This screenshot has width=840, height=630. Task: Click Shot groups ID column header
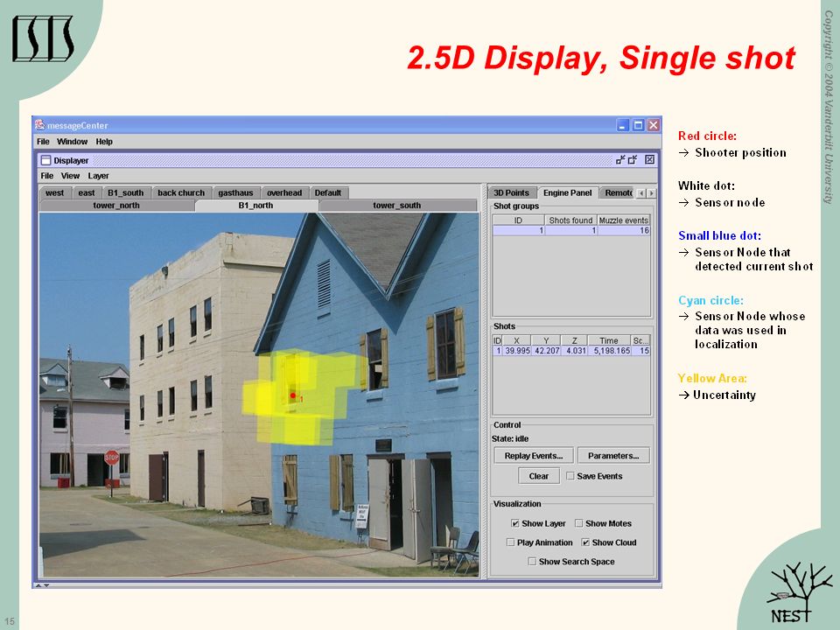519,220
